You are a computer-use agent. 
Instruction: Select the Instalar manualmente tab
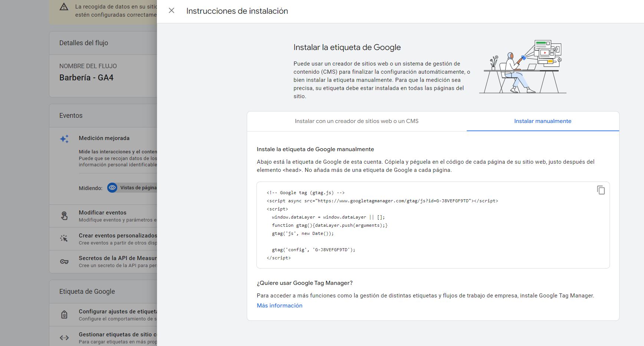pyautogui.click(x=542, y=121)
